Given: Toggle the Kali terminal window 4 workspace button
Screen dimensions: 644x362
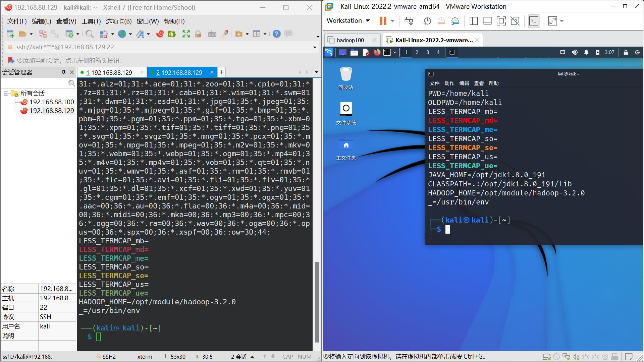Looking at the screenshot, I should 438,52.
